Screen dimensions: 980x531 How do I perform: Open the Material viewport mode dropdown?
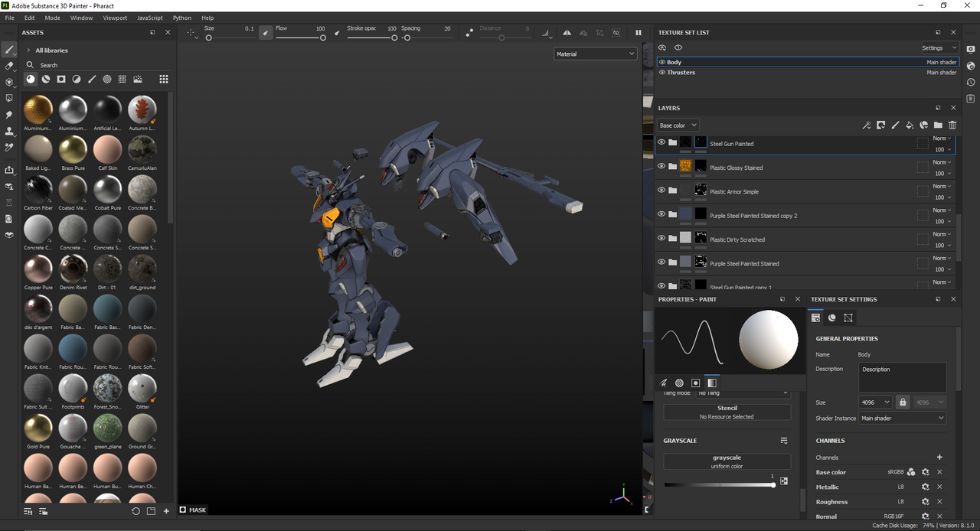pos(596,54)
